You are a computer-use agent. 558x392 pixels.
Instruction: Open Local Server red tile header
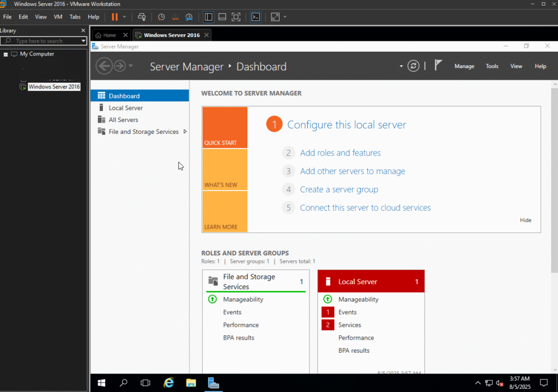point(371,281)
